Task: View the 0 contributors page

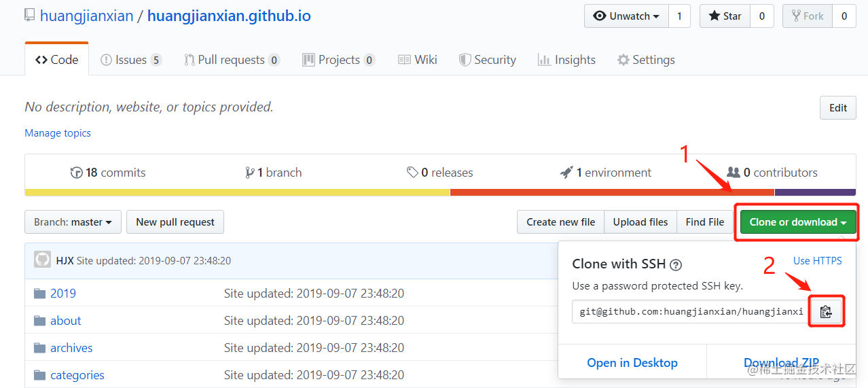Action: click(x=772, y=173)
